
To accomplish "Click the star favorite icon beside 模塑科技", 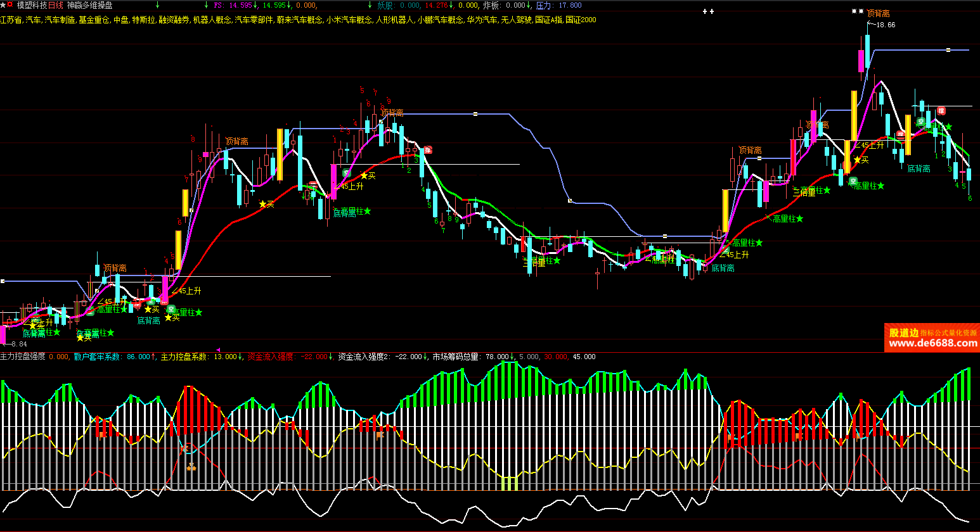I will point(3,4).
